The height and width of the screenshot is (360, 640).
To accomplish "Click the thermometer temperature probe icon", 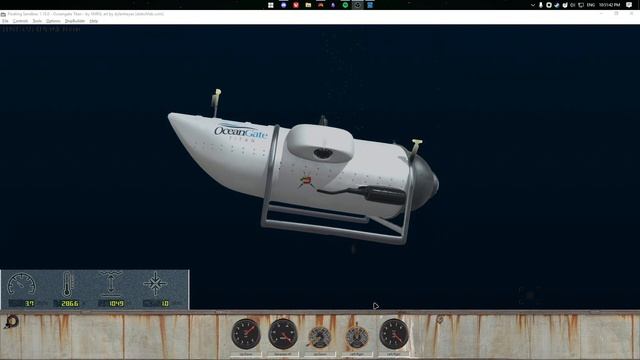I will (x=68, y=284).
